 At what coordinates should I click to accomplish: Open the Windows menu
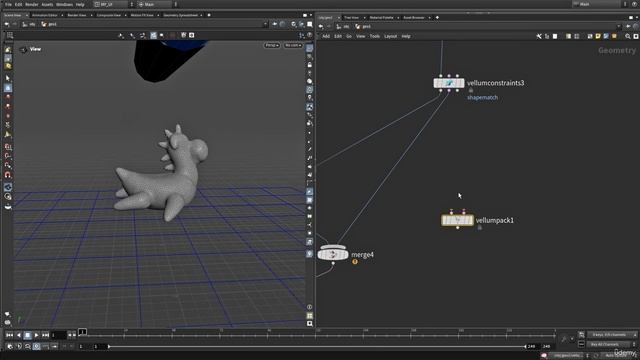(64, 4)
